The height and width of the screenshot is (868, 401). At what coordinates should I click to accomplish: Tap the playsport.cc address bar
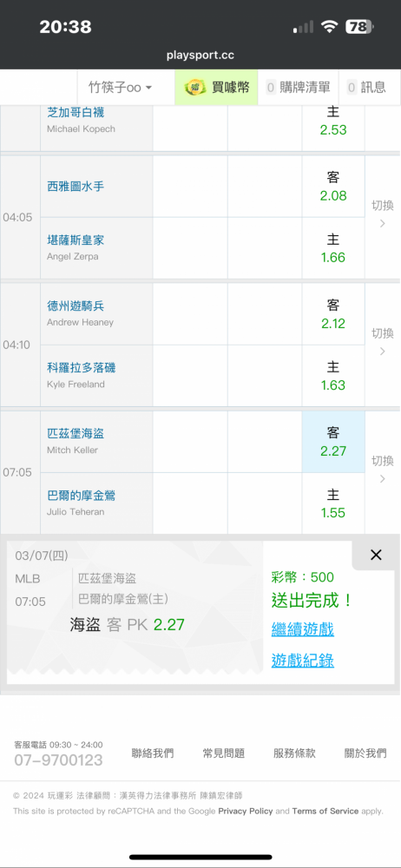200,56
